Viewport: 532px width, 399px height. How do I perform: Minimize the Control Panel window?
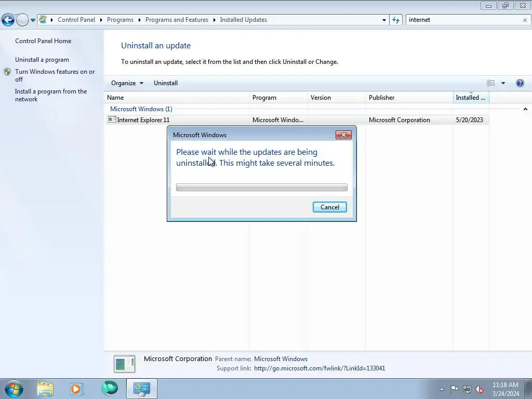click(x=488, y=5)
